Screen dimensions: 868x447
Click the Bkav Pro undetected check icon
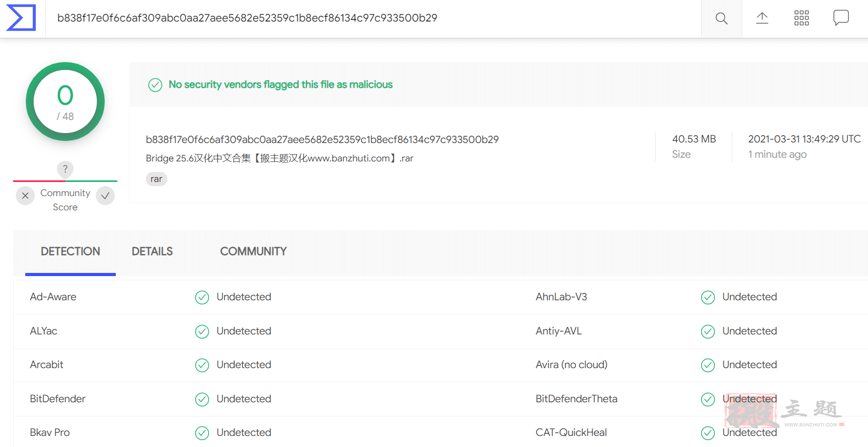click(202, 433)
